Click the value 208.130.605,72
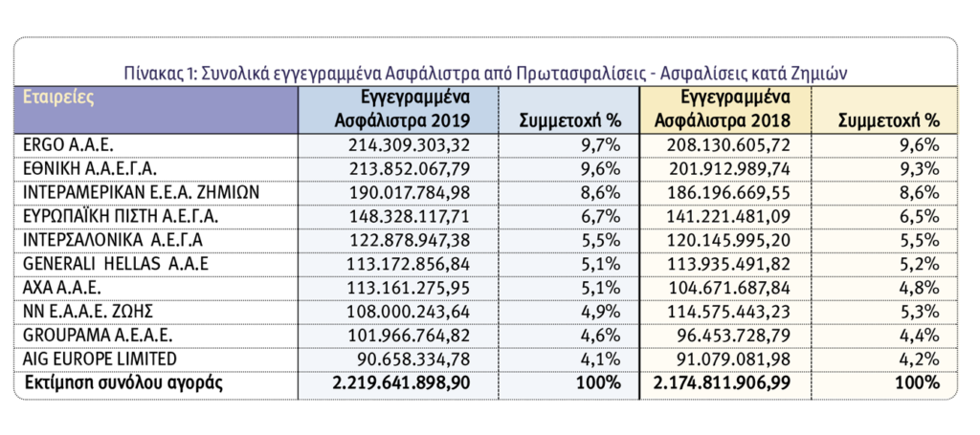Viewport: 980px width, 435px height. 728,145
